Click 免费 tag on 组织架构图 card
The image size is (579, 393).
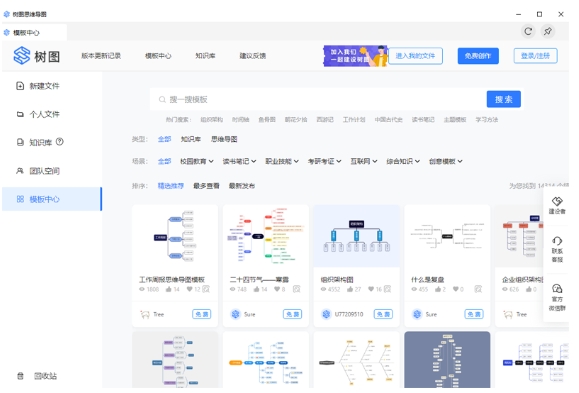pyautogui.click(x=383, y=314)
